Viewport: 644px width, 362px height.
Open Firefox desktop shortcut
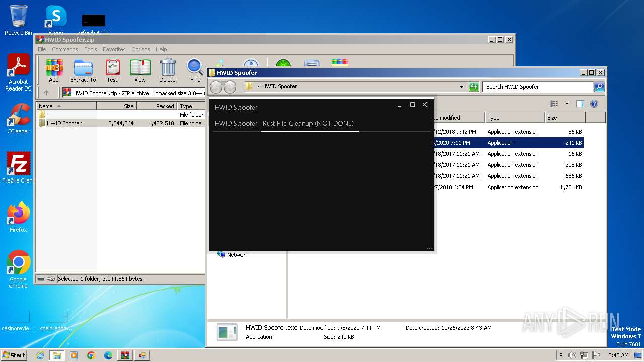point(18,217)
